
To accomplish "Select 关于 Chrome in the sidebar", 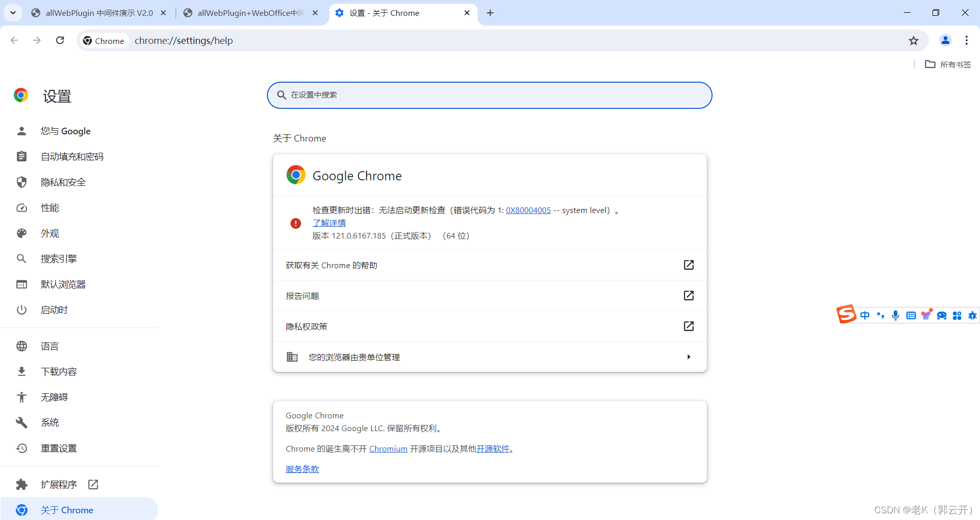I will click(79, 510).
